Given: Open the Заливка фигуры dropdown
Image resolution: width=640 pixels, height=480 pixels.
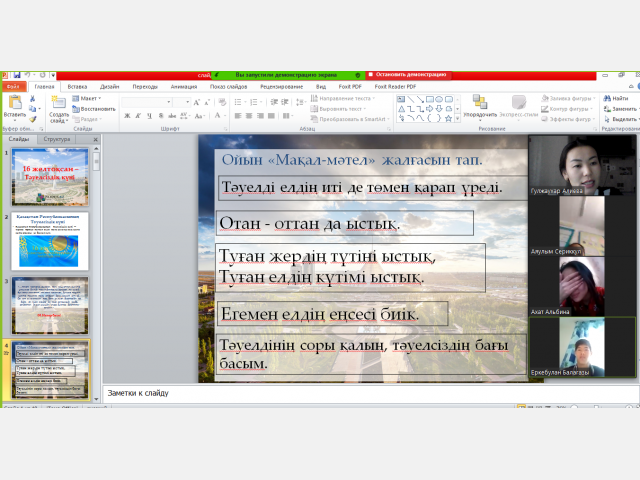Looking at the screenshot, I should [567, 98].
